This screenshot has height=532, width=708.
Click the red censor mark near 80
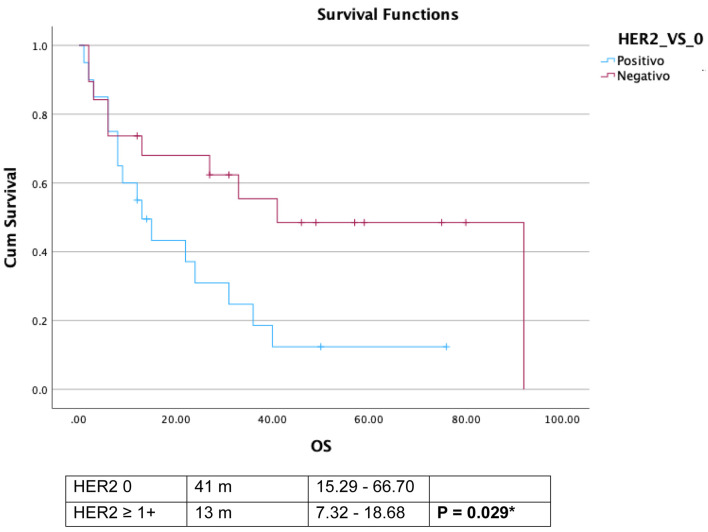pyautogui.click(x=465, y=222)
